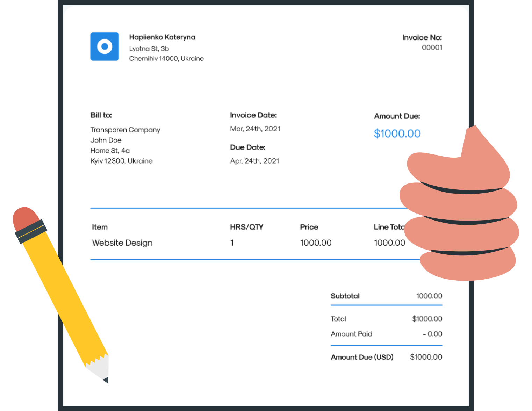
Task: Select the Due Date Apr, 24th, 2021
Action: click(x=254, y=161)
